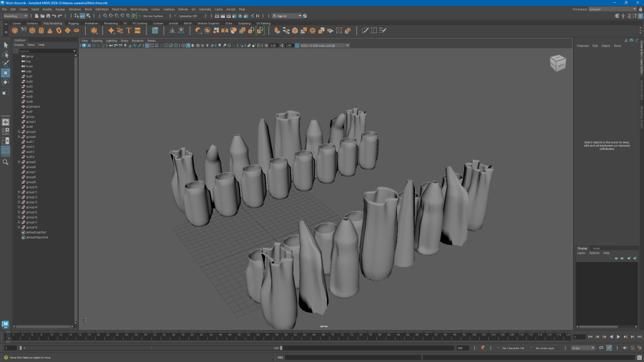Viewport: 644px width, 362px height.
Task: Click the polygon Type text shelf icon
Action: (x=129, y=31)
